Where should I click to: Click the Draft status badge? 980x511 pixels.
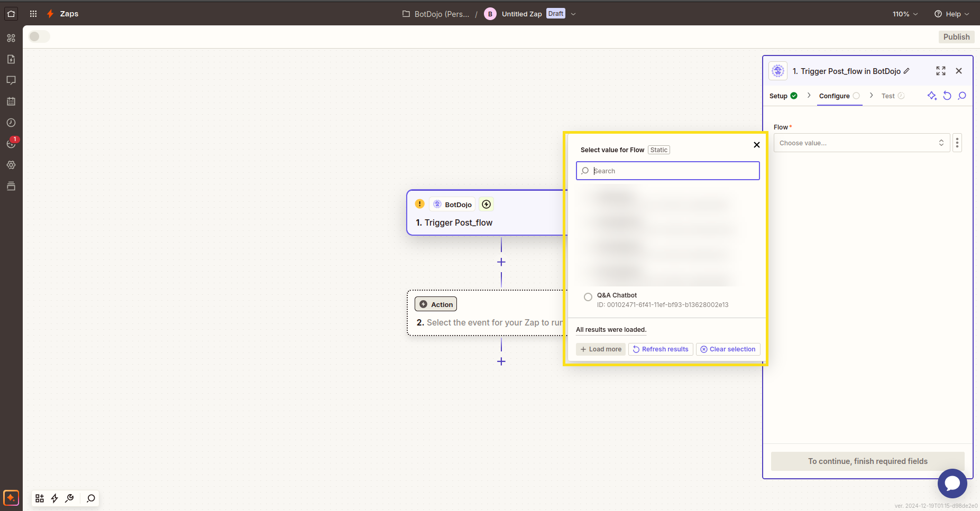556,14
